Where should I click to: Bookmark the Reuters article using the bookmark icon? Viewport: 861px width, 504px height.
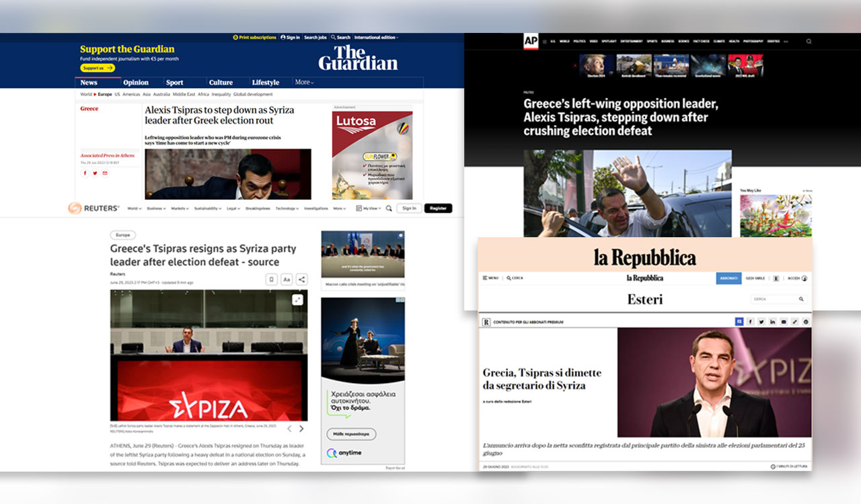(x=272, y=279)
